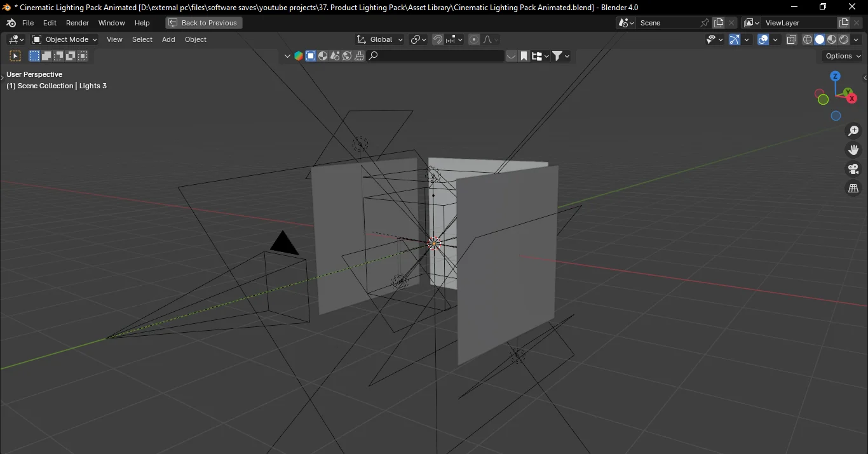Image resolution: width=868 pixels, height=454 pixels.
Task: Enable snapping with the magnet icon
Action: (x=438, y=39)
